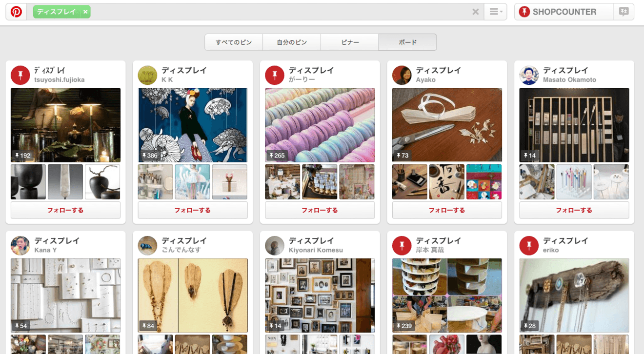Image resolution: width=644 pixels, height=354 pixels.
Task: Follow the board by K K
Action: pyautogui.click(x=193, y=210)
